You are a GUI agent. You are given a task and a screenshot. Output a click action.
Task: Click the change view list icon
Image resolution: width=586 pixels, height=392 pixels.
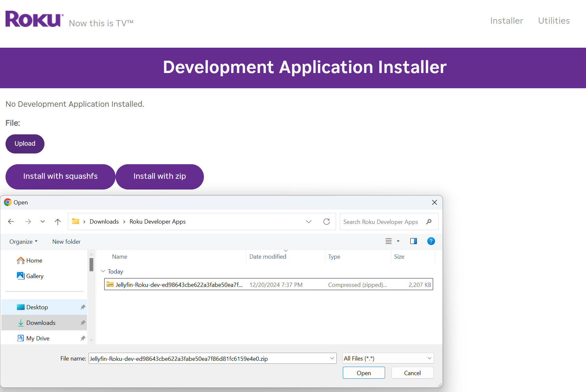coord(389,241)
